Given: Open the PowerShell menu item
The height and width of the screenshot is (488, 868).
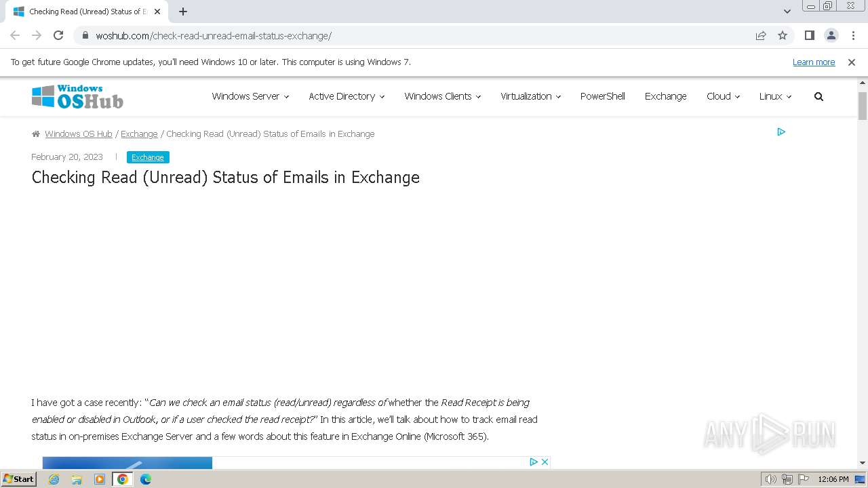Looking at the screenshot, I should (x=603, y=96).
